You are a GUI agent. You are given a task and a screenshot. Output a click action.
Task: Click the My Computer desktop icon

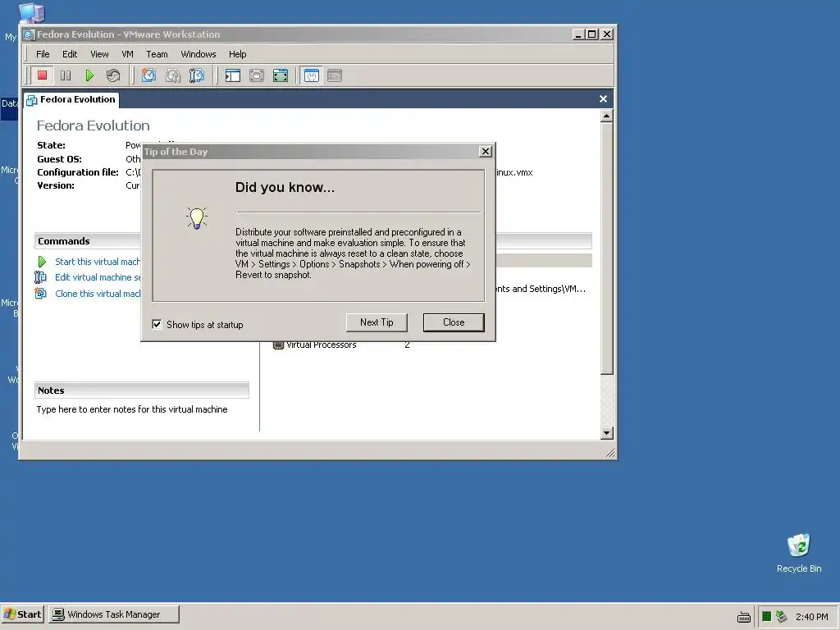31,13
